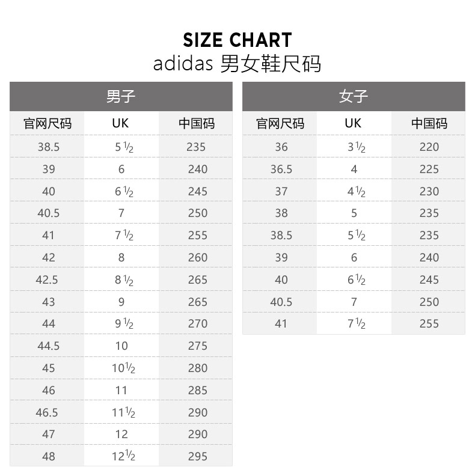Click the 285 China size cell
475x476 pixels.
pos(197,391)
